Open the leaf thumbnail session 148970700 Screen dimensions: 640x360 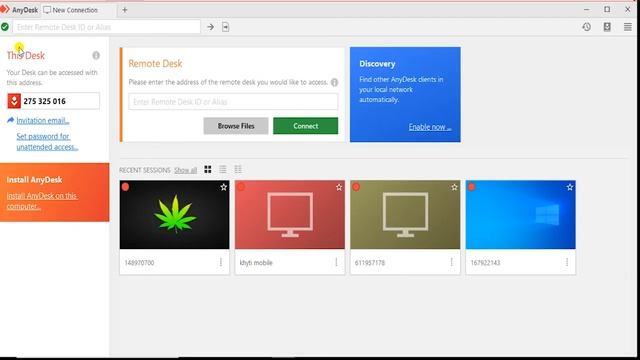tap(174, 215)
